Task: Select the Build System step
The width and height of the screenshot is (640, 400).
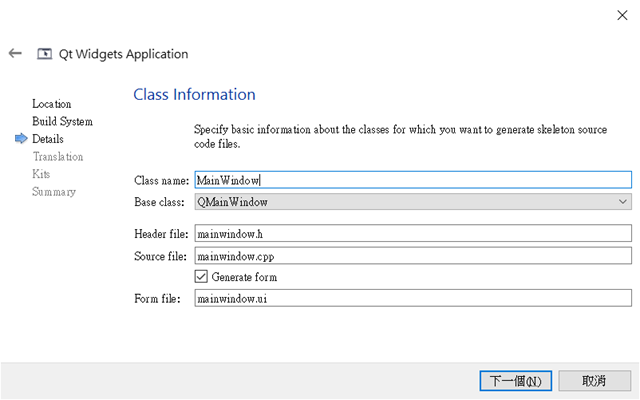Action: pyautogui.click(x=62, y=122)
